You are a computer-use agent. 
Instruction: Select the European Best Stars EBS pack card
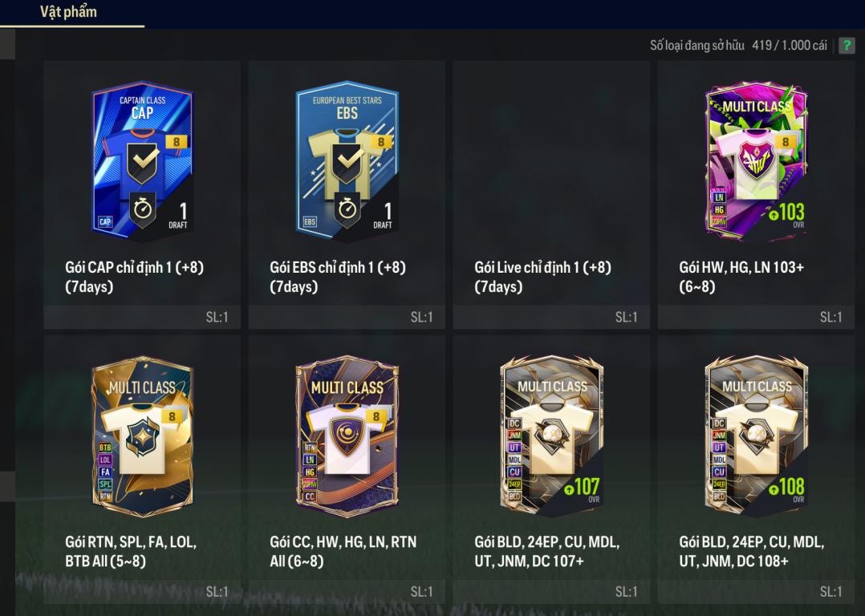(x=347, y=161)
